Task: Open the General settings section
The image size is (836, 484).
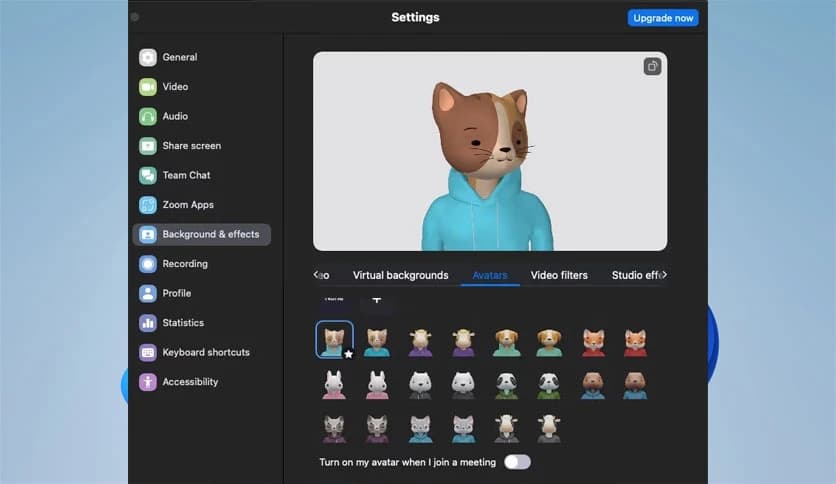Action: tap(168, 57)
